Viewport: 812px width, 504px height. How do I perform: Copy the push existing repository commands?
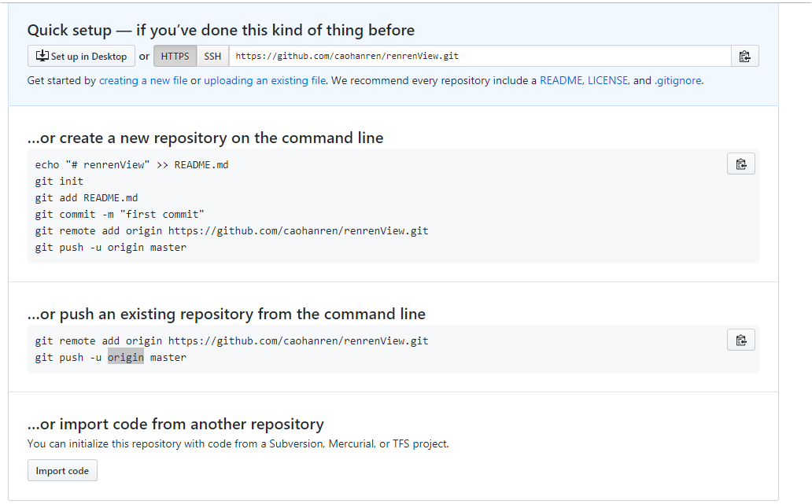741,340
